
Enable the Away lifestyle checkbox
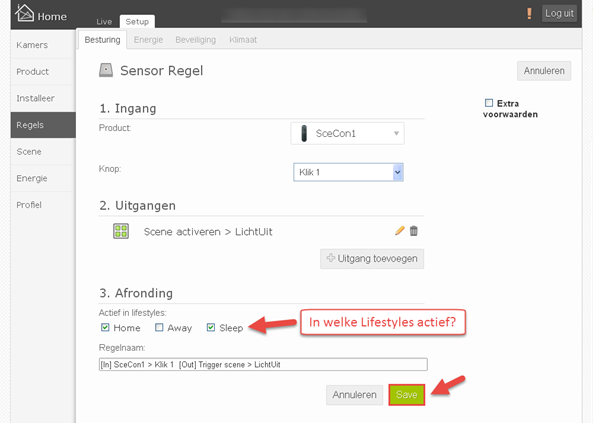(x=159, y=327)
